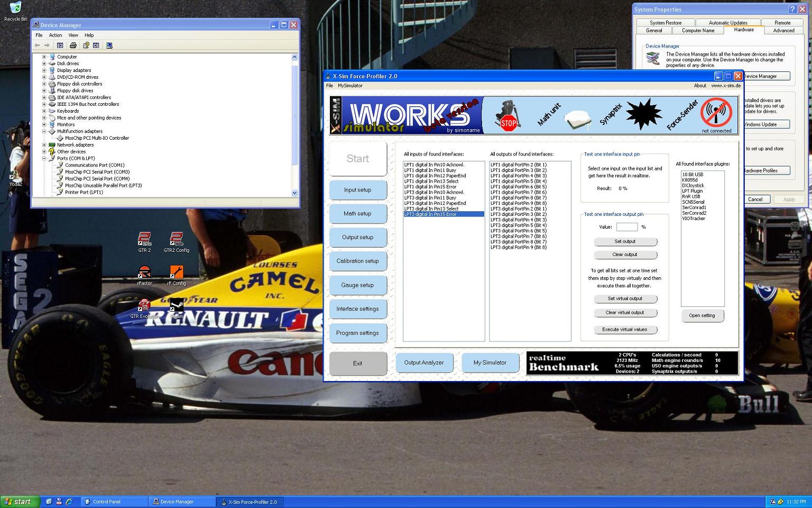Open the Math unit chip icon
Screen dimensions: 812x508
click(577, 120)
